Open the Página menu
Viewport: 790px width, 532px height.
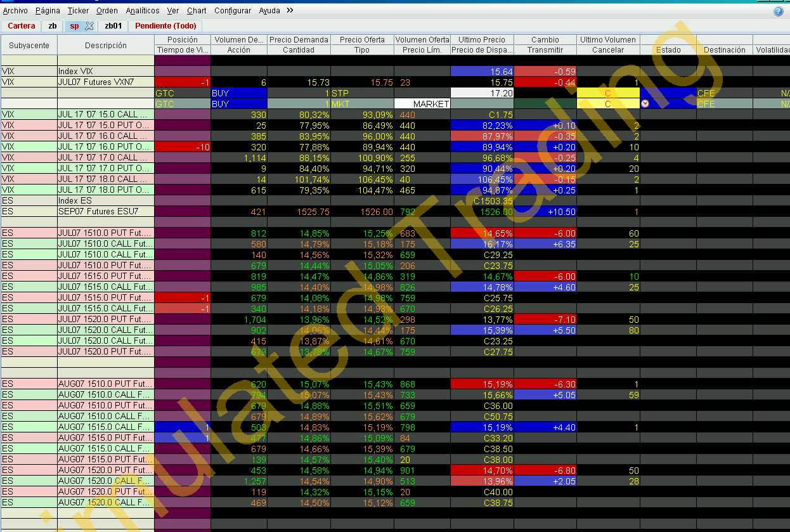click(48, 11)
